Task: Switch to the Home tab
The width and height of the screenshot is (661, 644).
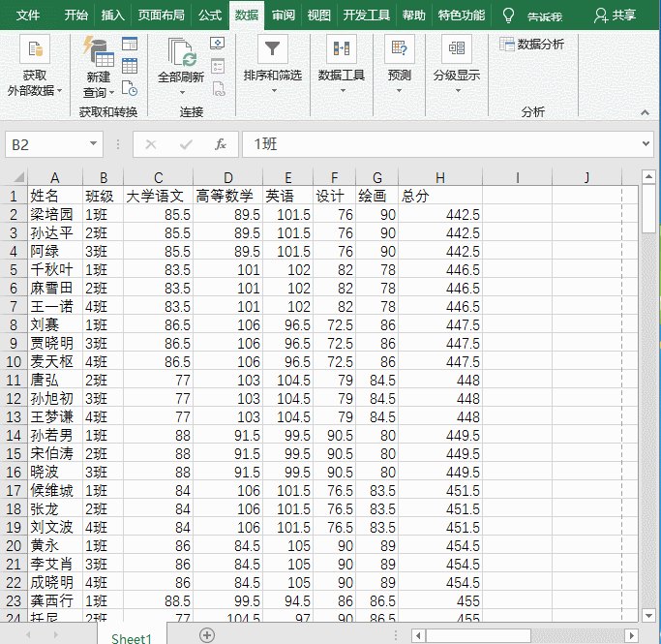Action: click(76, 15)
